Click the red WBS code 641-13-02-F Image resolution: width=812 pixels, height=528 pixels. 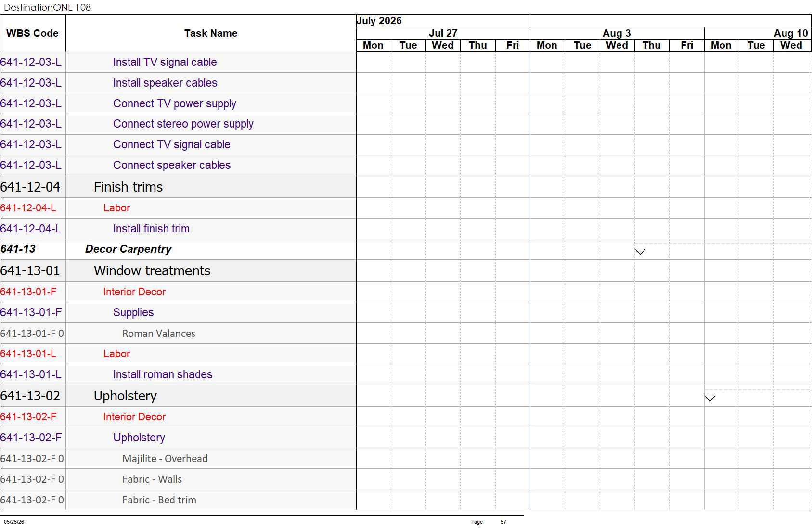coord(28,417)
